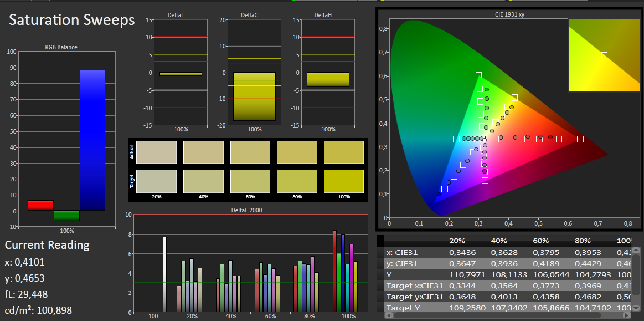Select the 'Target y:CIE31' row label
644x321 pixels.
pos(415,297)
